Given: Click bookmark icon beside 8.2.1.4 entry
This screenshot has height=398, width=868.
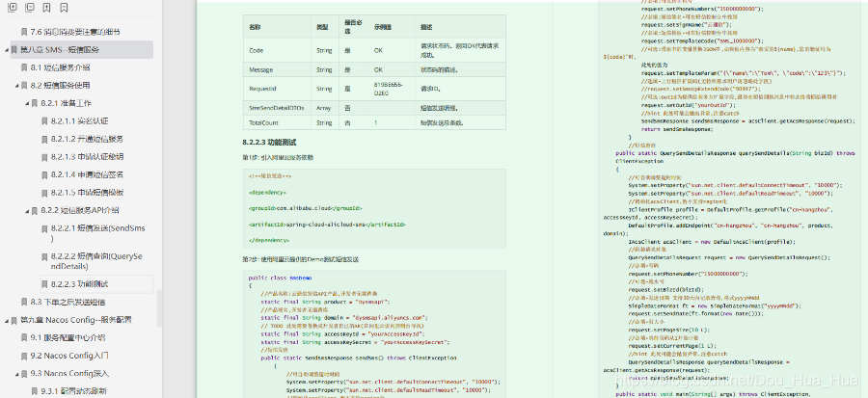Looking at the screenshot, I should [x=44, y=174].
